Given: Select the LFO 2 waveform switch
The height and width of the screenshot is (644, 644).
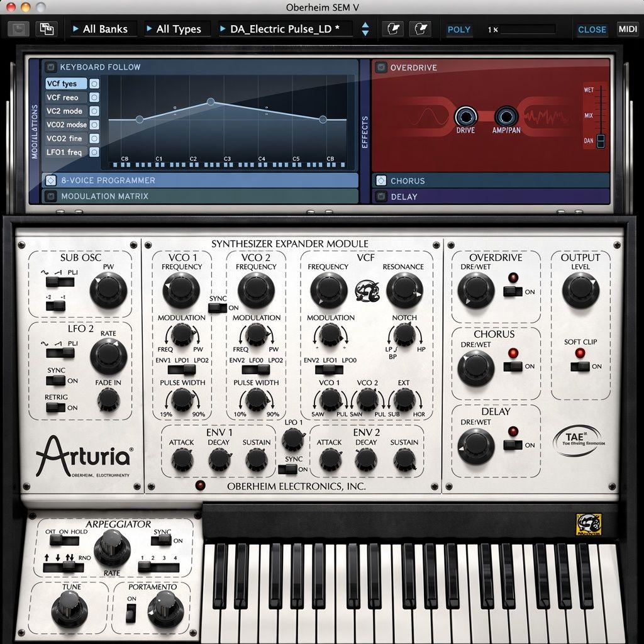Looking at the screenshot, I should coord(60,353).
